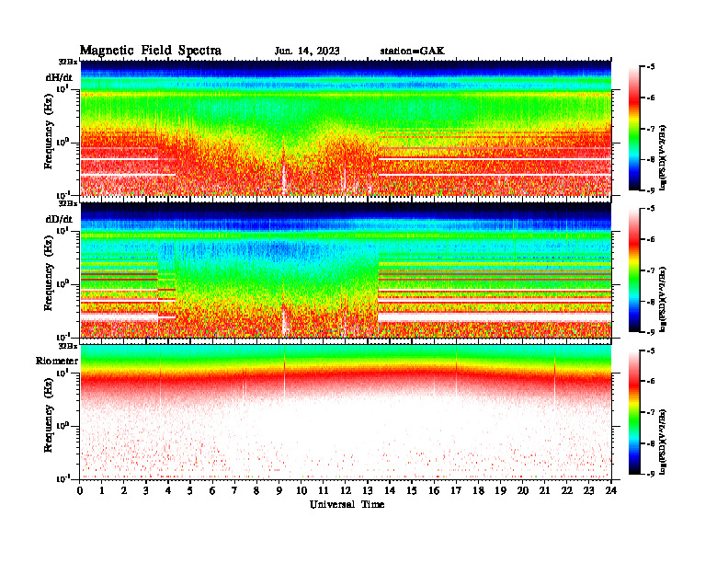
Task: Click the '-5' tick on the dD/dt color scale
Action: [651, 209]
